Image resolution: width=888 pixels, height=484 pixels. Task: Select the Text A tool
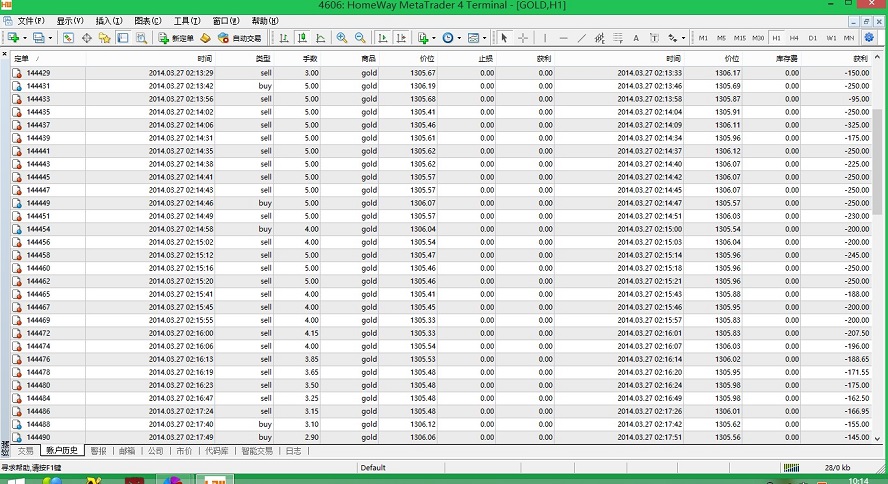tap(636, 38)
